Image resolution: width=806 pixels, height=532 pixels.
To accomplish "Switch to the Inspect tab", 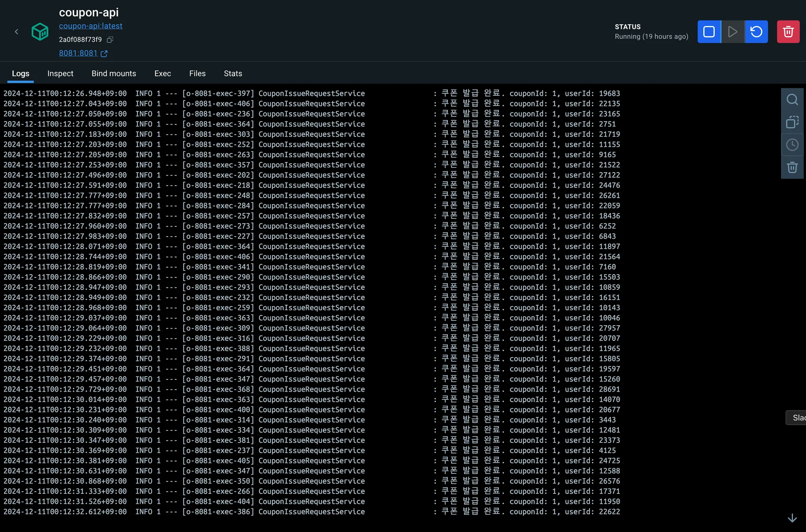I will pos(60,74).
